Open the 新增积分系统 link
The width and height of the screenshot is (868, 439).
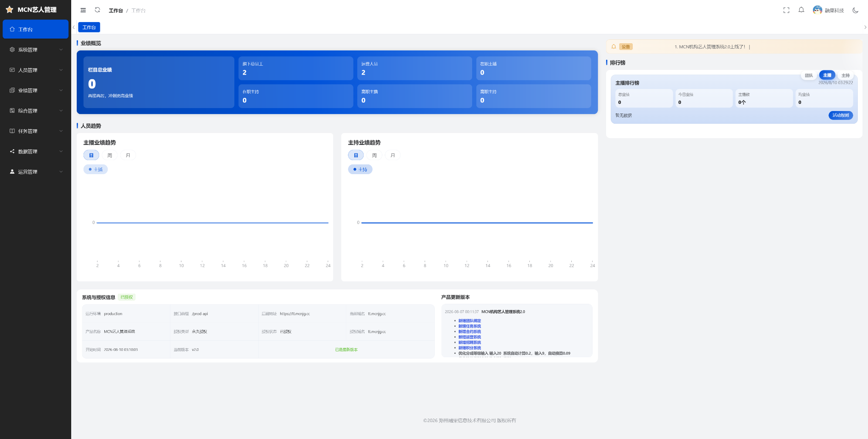pyautogui.click(x=470, y=348)
